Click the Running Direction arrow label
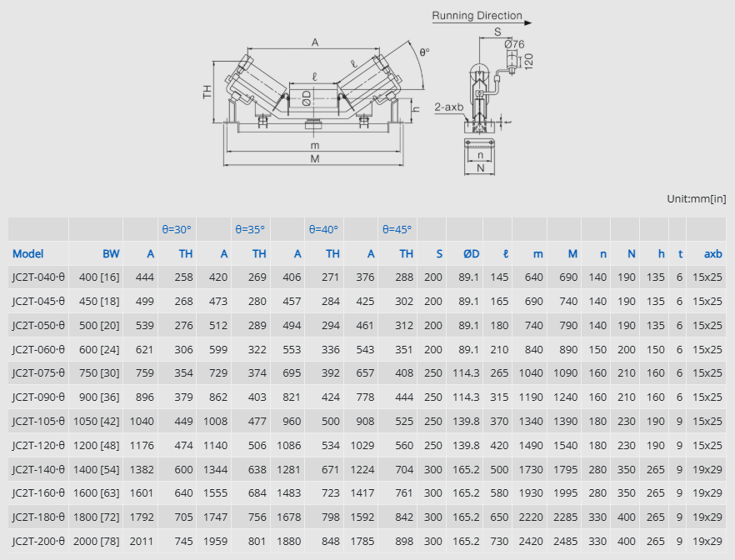735x560 pixels. pyautogui.click(x=477, y=16)
